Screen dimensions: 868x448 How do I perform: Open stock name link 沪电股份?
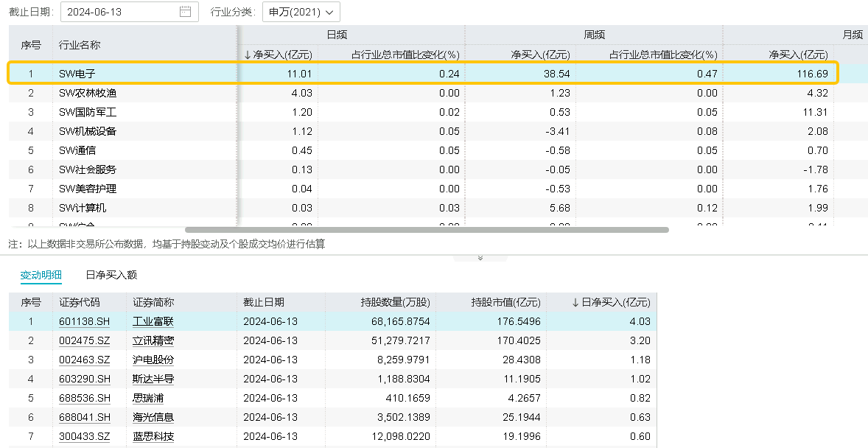click(153, 360)
